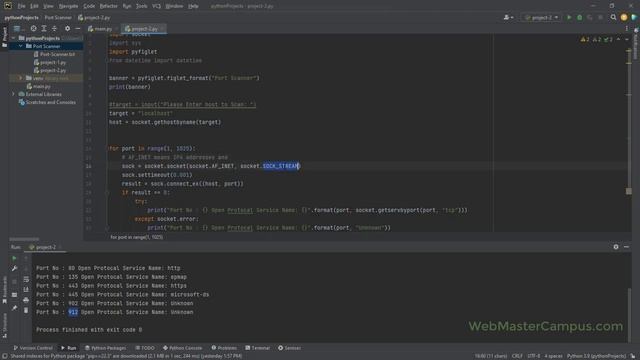
Task: Collapse the Port Scanner folder
Action: tap(20, 46)
